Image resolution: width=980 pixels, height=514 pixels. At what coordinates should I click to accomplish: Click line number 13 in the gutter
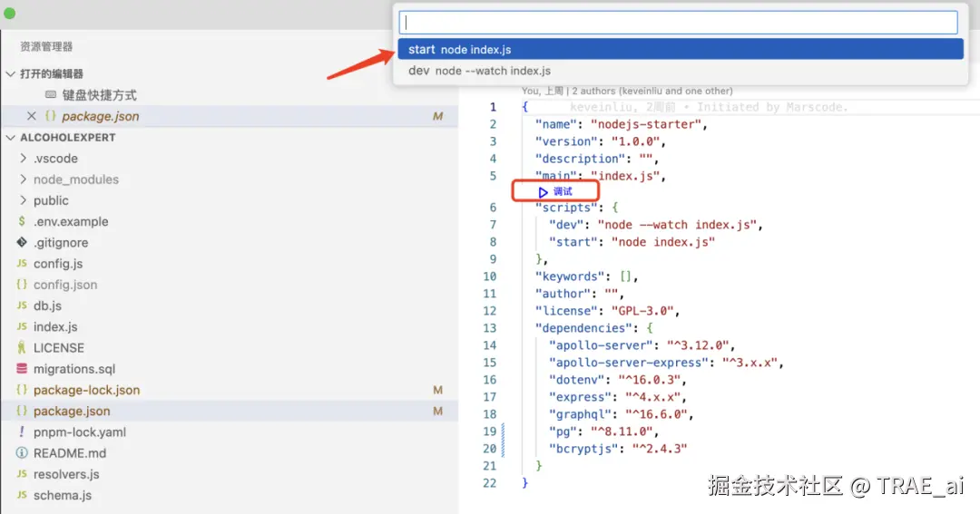[x=489, y=328]
